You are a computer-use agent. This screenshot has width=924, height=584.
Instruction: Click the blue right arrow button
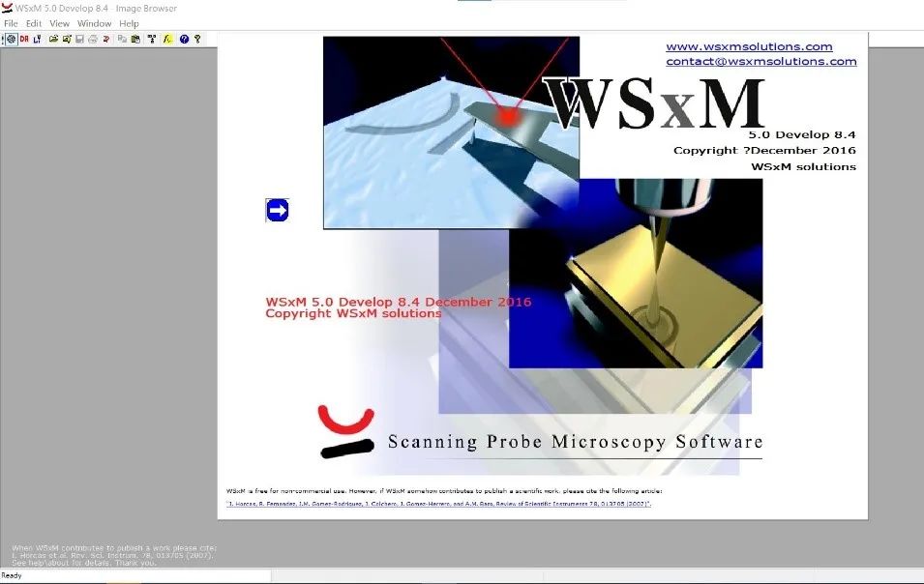coord(277,210)
